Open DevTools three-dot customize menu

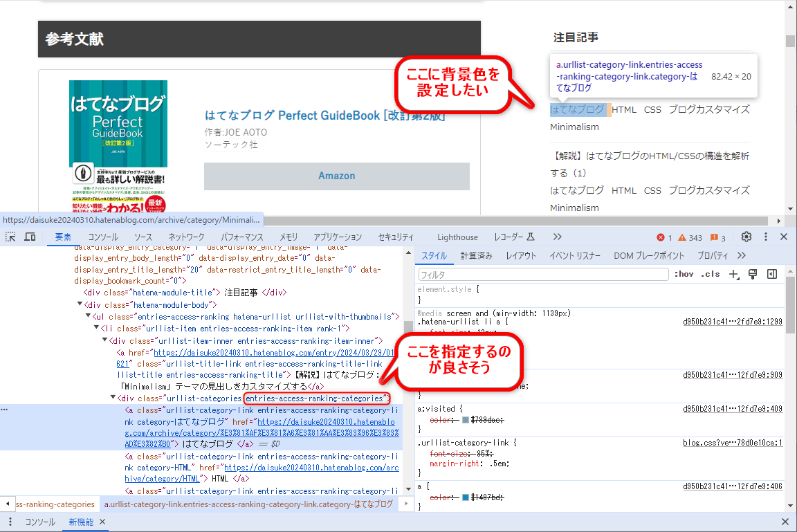pyautogui.click(x=765, y=237)
